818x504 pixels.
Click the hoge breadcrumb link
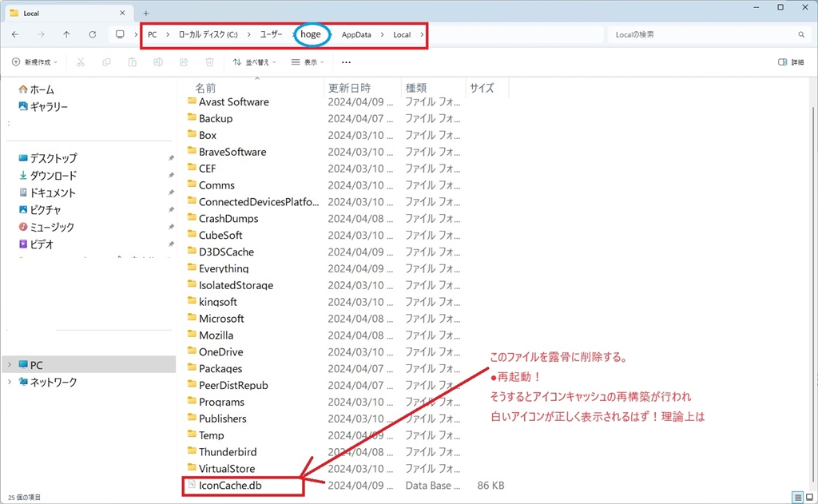pos(312,34)
